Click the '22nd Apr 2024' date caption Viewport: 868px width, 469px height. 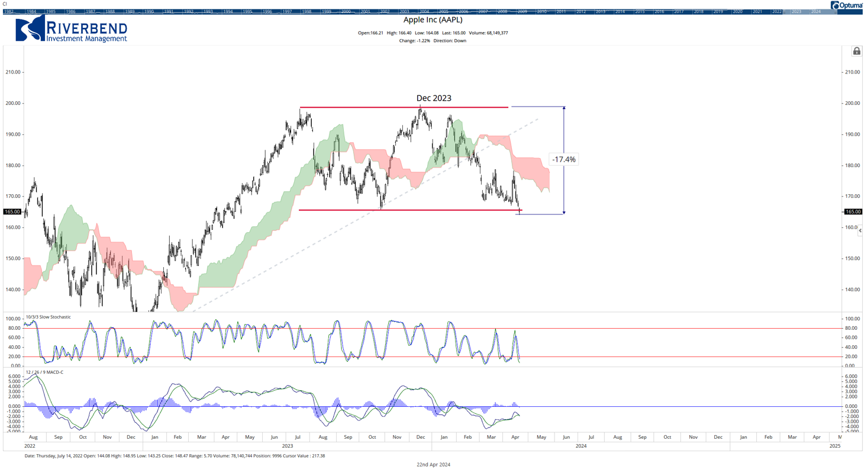(434, 465)
